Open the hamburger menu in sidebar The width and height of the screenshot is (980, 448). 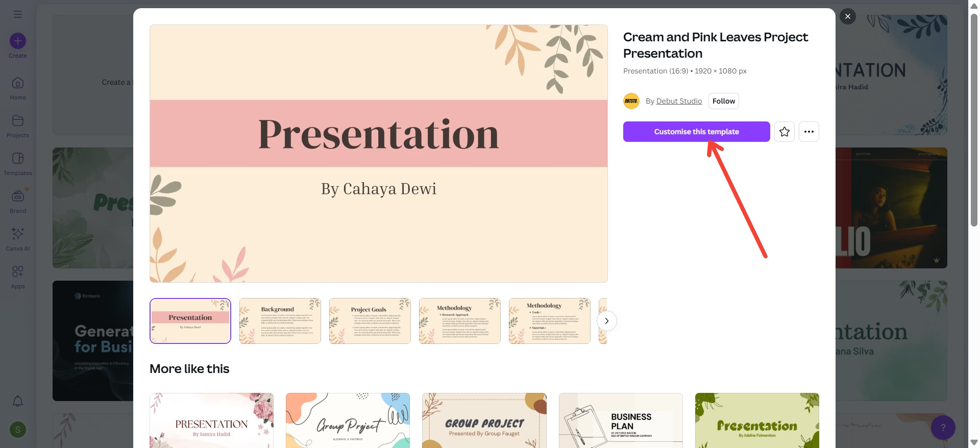(18, 14)
